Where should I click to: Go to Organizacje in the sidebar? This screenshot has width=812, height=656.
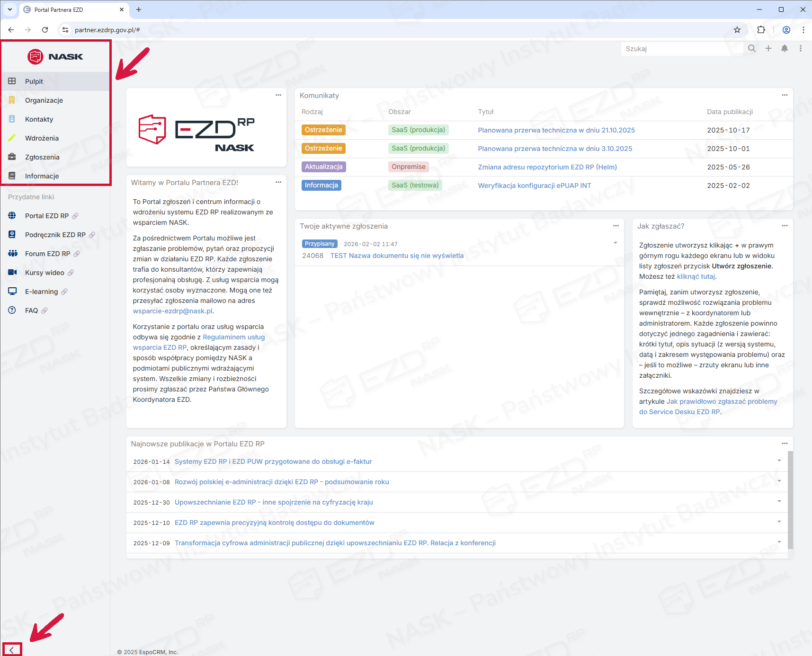click(x=44, y=100)
